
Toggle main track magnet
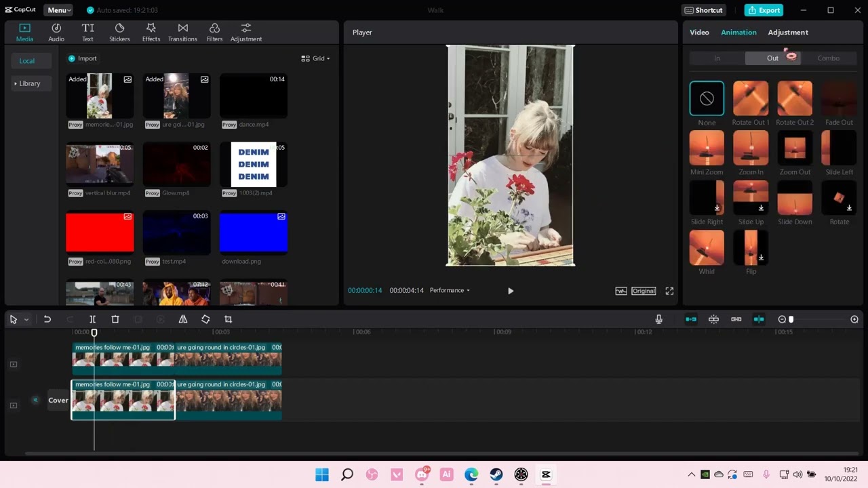[x=691, y=319]
